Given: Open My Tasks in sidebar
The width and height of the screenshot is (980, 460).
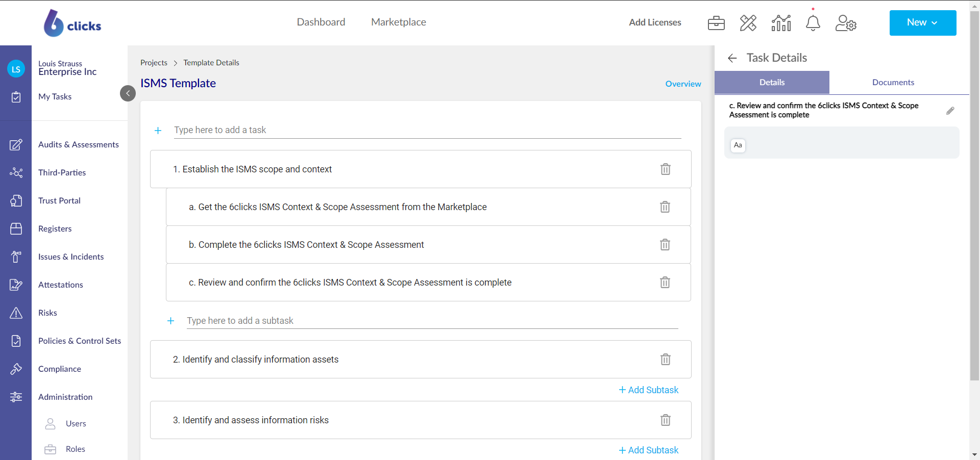Looking at the screenshot, I should [55, 97].
